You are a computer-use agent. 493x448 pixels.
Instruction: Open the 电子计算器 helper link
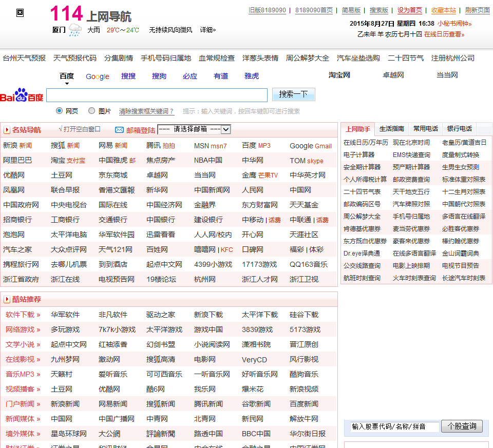pyautogui.click(x=359, y=155)
